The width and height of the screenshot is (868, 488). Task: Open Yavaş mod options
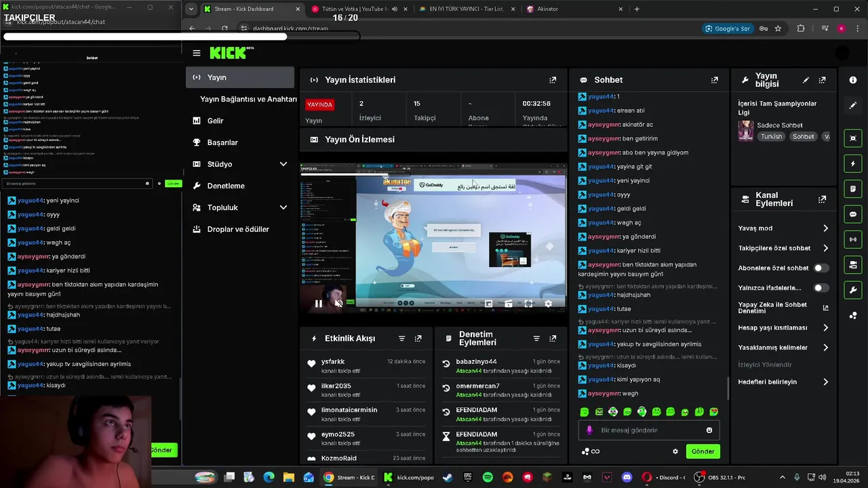point(783,228)
